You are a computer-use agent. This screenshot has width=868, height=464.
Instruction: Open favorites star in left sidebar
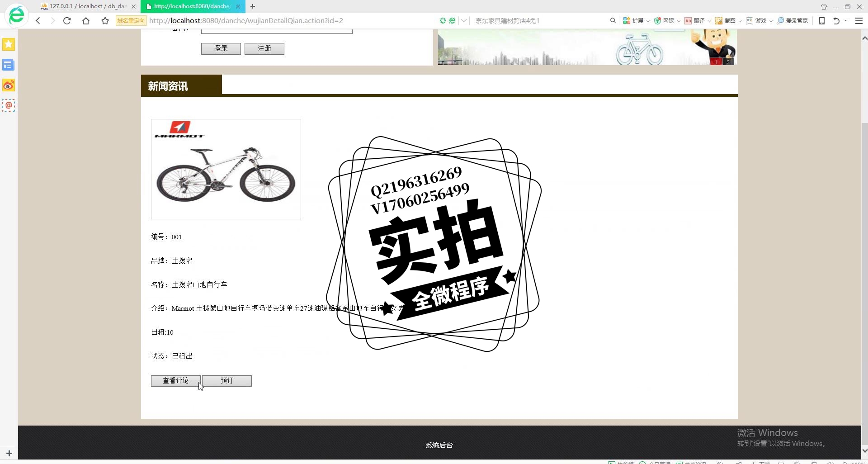(9, 44)
